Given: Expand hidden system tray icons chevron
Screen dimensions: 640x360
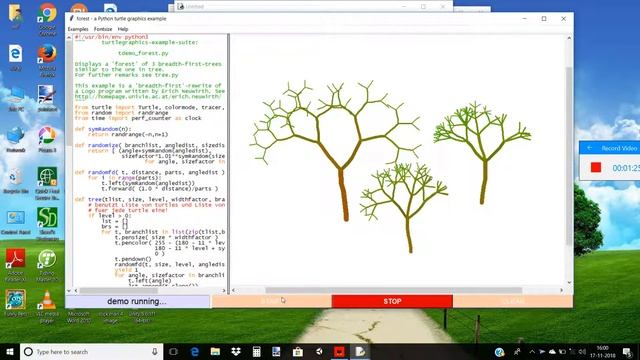Looking at the screenshot, I should pos(532,351).
